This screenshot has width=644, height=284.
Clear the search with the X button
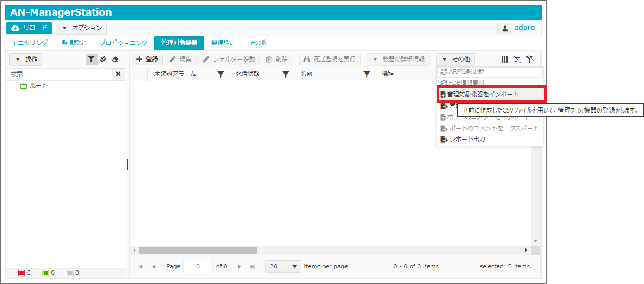tap(118, 74)
